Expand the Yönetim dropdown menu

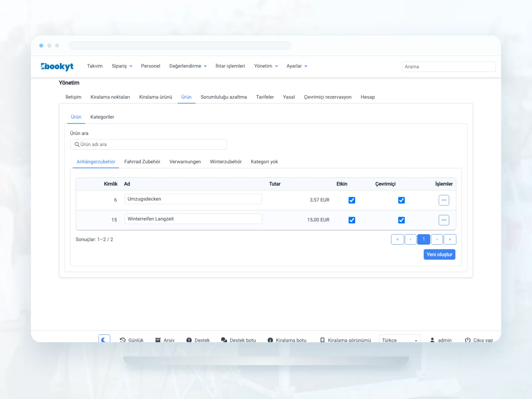pos(266,66)
